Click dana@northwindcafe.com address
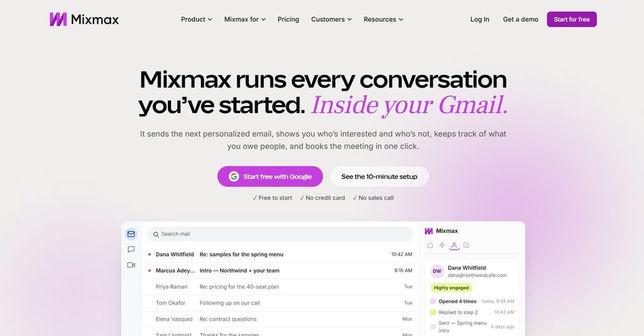 [477, 275]
